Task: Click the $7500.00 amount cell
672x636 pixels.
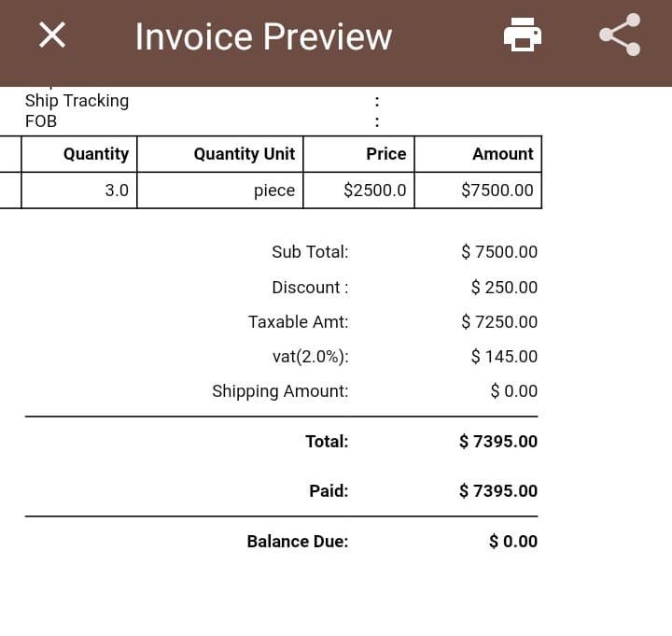Action: [x=478, y=191]
